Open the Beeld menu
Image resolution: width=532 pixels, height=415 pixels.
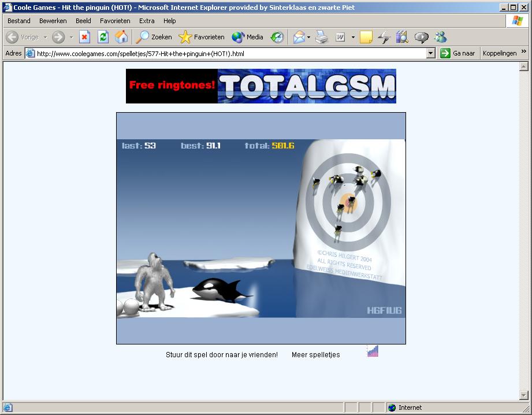83,21
